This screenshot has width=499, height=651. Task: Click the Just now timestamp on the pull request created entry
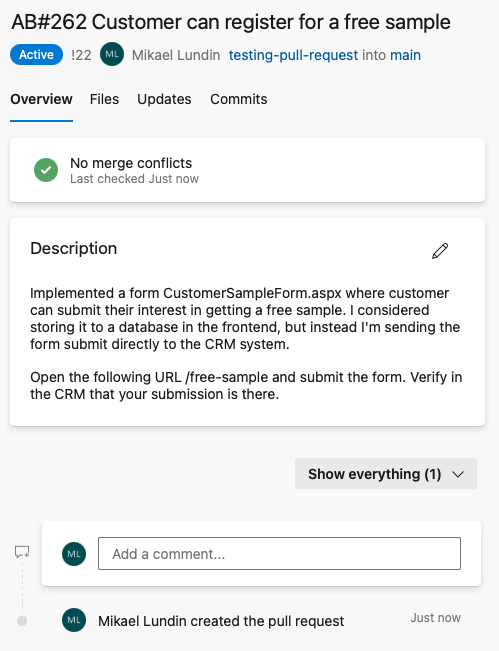pyautogui.click(x=435, y=618)
